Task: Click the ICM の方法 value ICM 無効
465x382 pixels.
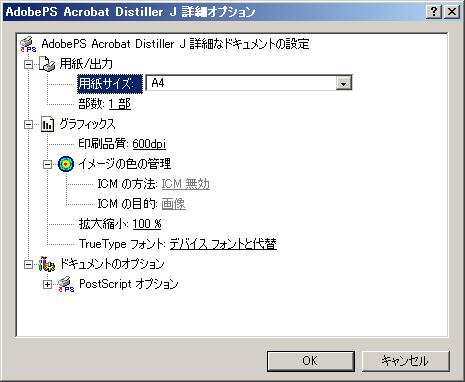Action: pyautogui.click(x=186, y=184)
